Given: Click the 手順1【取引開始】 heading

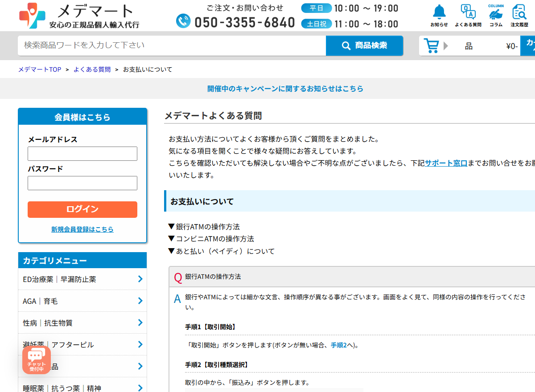Looking at the screenshot, I should click(210, 327).
